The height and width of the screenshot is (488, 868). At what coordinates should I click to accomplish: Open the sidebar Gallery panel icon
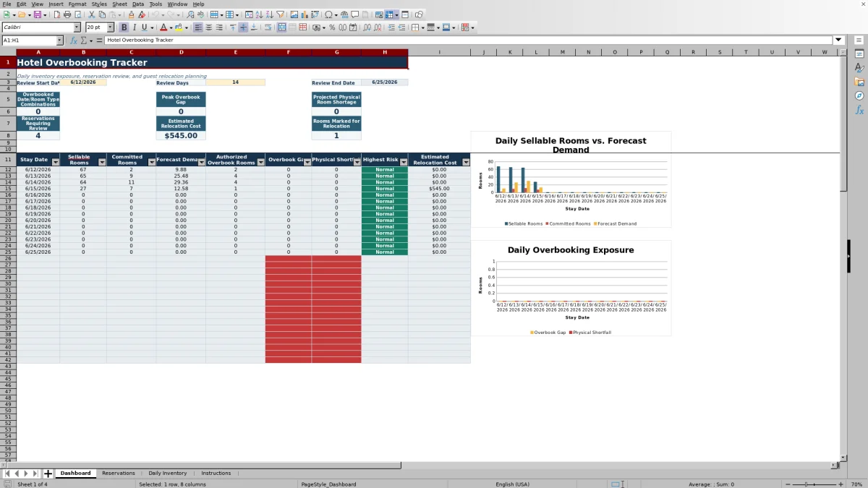(x=859, y=82)
